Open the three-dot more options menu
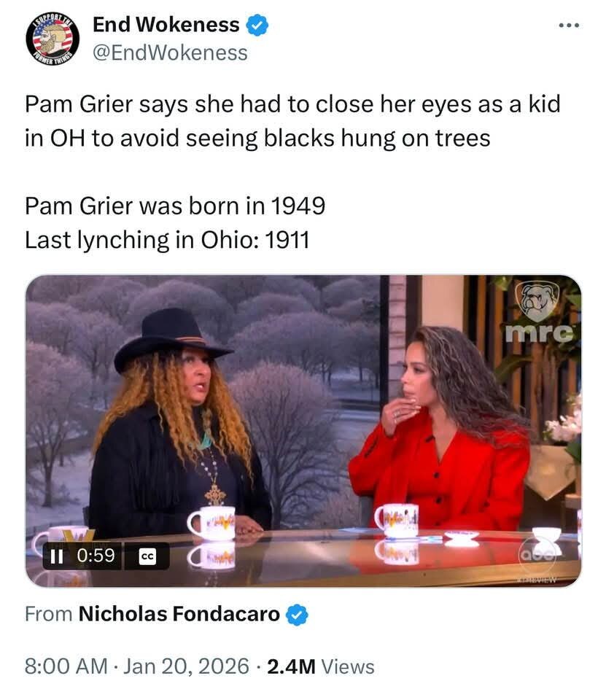This screenshot has width=606, height=700. click(x=568, y=26)
